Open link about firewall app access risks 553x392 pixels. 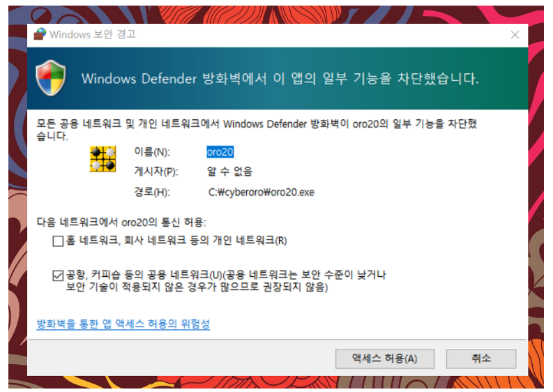pos(123,324)
